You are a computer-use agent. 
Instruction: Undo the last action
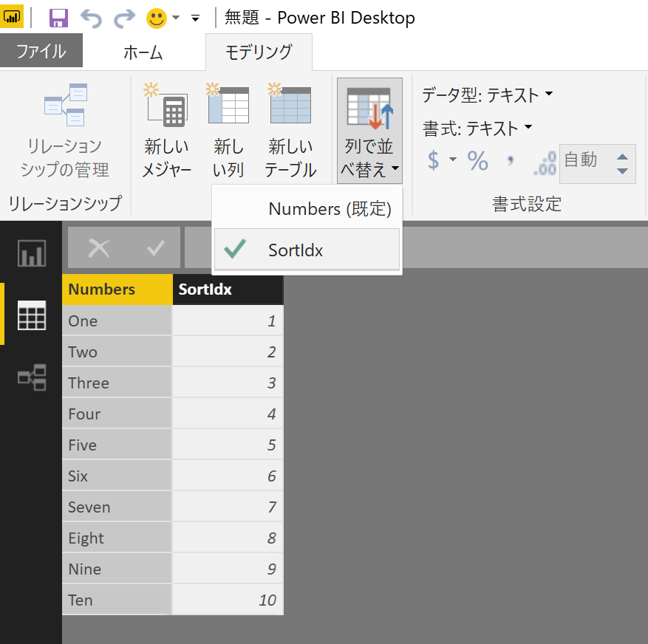[92, 18]
